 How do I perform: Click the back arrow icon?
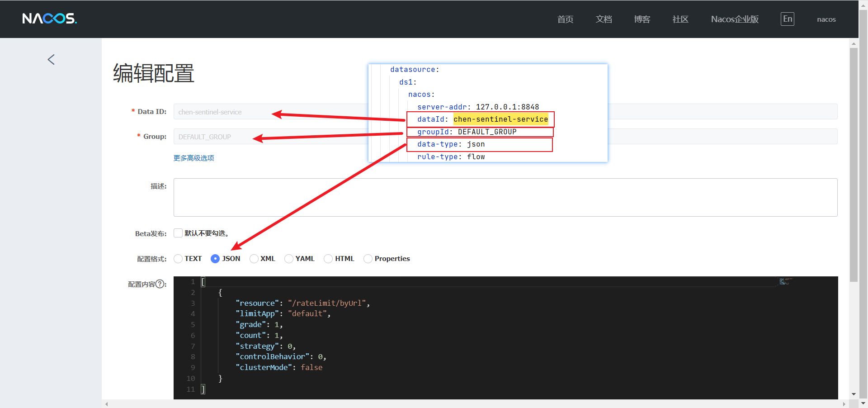51,59
